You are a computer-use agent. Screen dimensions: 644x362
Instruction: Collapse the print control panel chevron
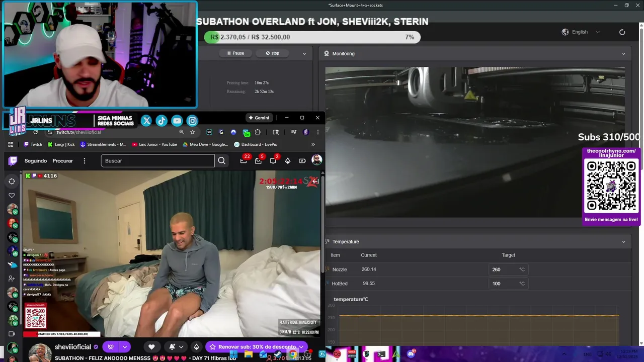pyautogui.click(x=304, y=53)
